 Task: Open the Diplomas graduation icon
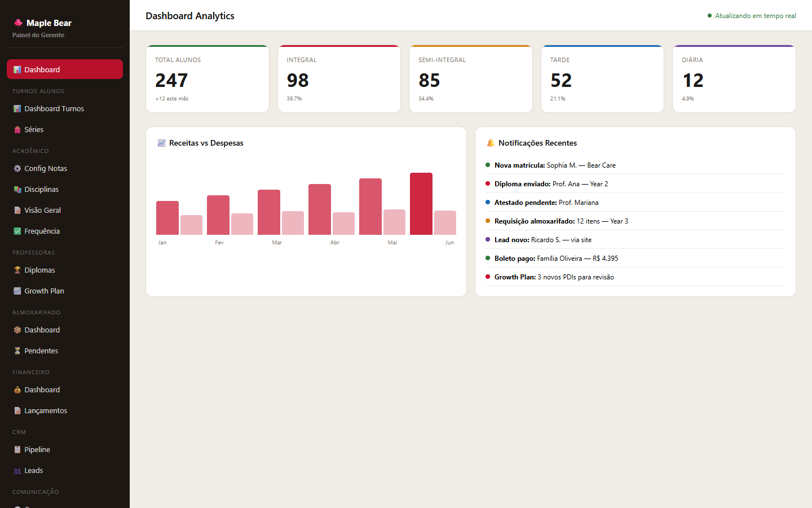(17, 270)
